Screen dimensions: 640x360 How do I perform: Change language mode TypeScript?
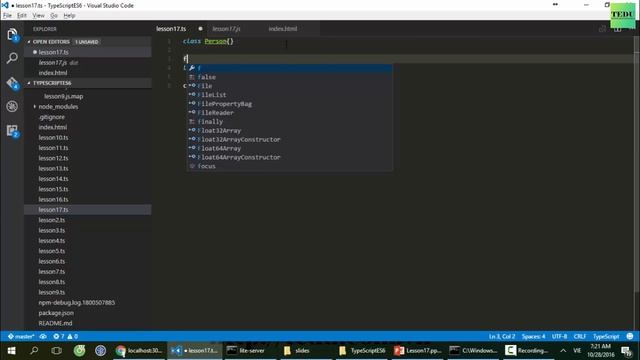(606, 337)
